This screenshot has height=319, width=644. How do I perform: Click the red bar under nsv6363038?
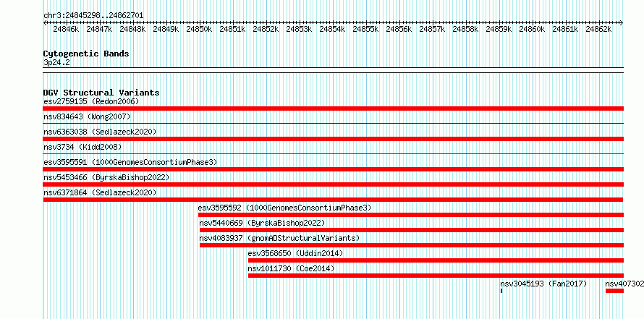[x=333, y=139]
